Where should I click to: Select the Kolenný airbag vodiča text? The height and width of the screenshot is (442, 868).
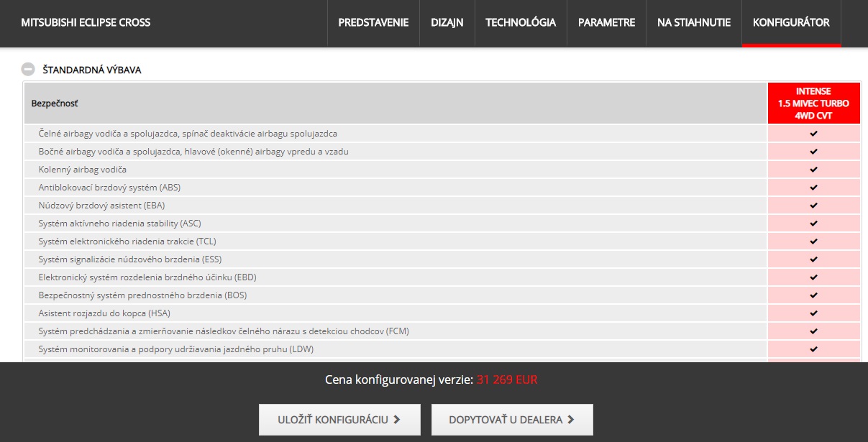click(x=83, y=170)
